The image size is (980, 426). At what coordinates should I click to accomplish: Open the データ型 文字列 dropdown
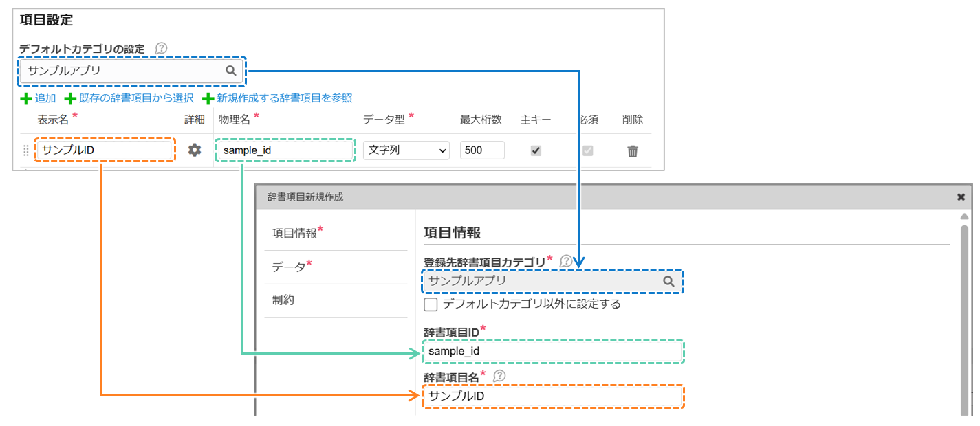[406, 150]
